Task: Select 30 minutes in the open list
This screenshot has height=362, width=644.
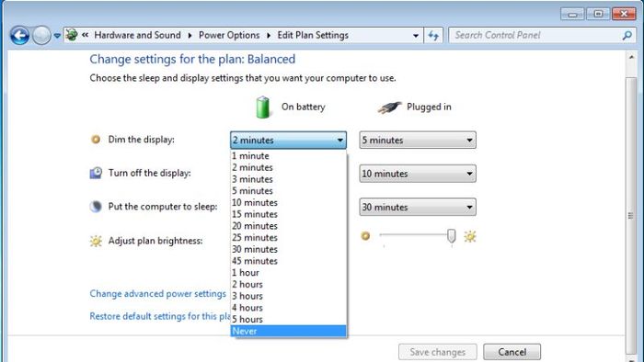Action: click(288, 249)
